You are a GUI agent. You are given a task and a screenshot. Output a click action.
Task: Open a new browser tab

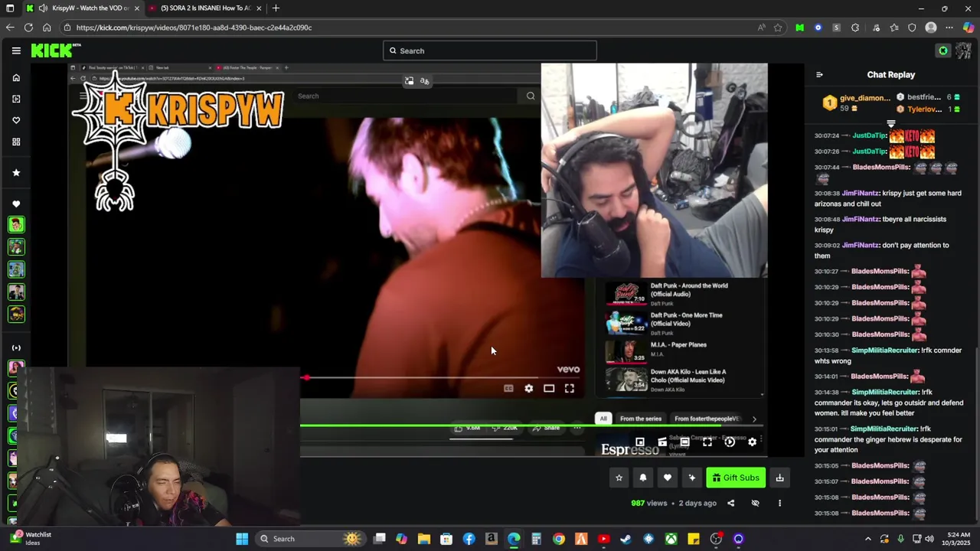pyautogui.click(x=276, y=8)
